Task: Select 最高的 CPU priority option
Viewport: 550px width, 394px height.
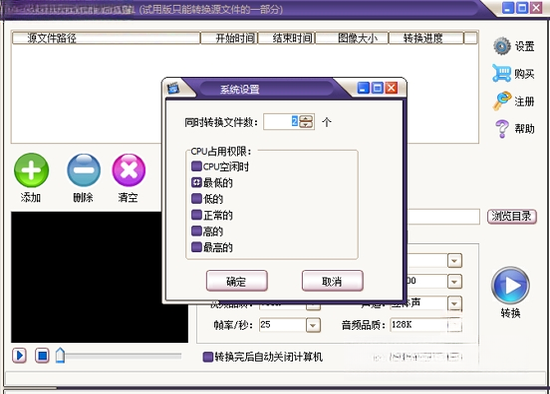Action: point(196,247)
